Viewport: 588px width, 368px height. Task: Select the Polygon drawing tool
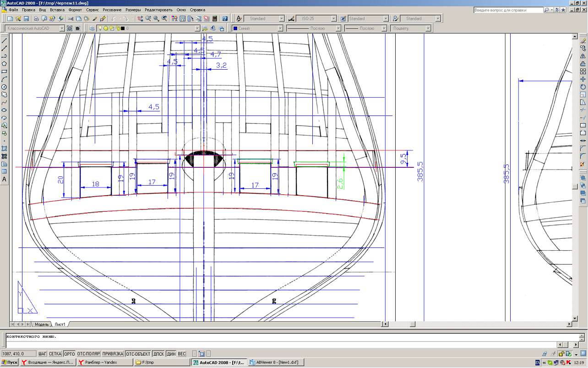click(x=4, y=64)
